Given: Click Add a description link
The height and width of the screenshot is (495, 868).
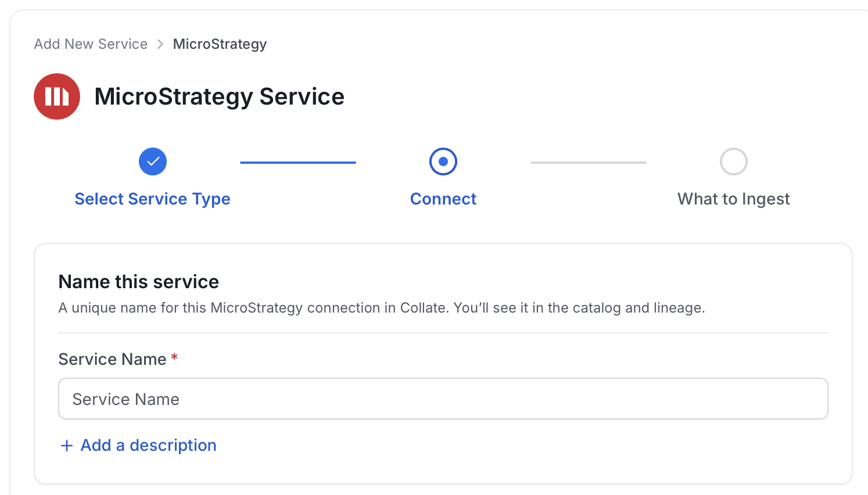Looking at the screenshot, I should (x=148, y=445).
